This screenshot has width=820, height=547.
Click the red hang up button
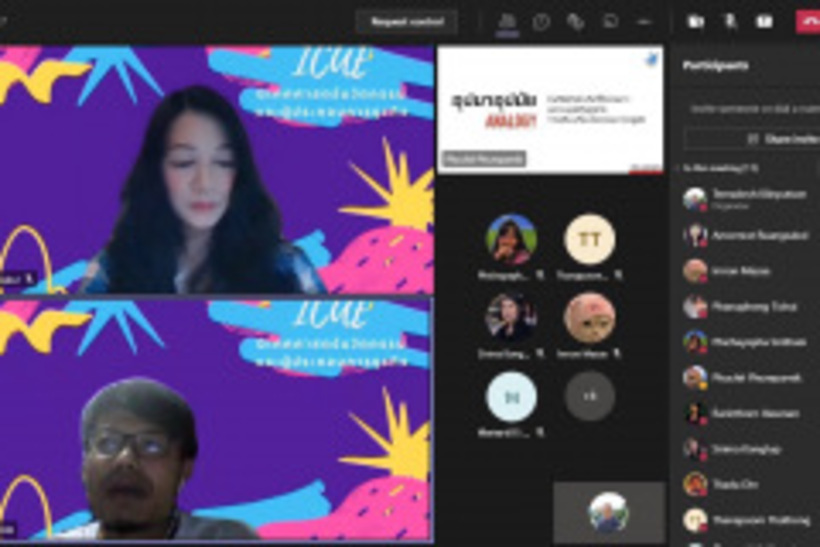pos(808,21)
